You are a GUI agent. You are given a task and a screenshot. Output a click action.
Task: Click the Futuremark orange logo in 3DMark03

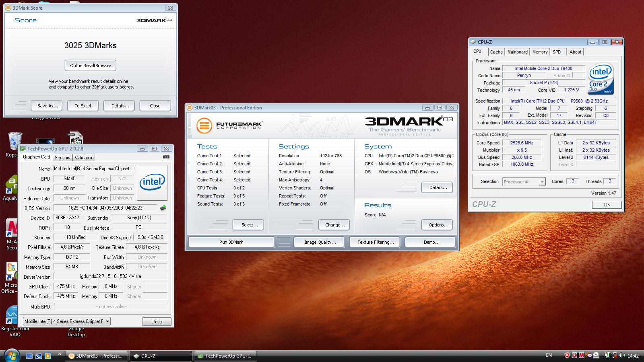[x=204, y=125]
